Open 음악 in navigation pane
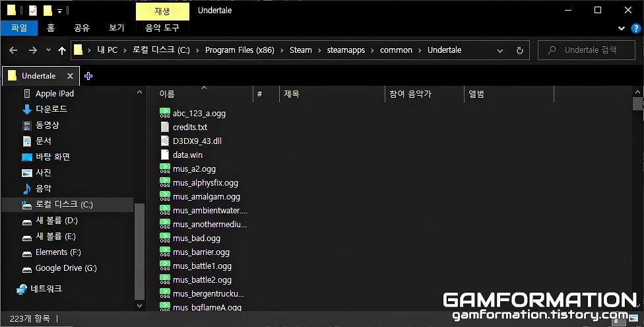644x327 pixels. tap(43, 189)
